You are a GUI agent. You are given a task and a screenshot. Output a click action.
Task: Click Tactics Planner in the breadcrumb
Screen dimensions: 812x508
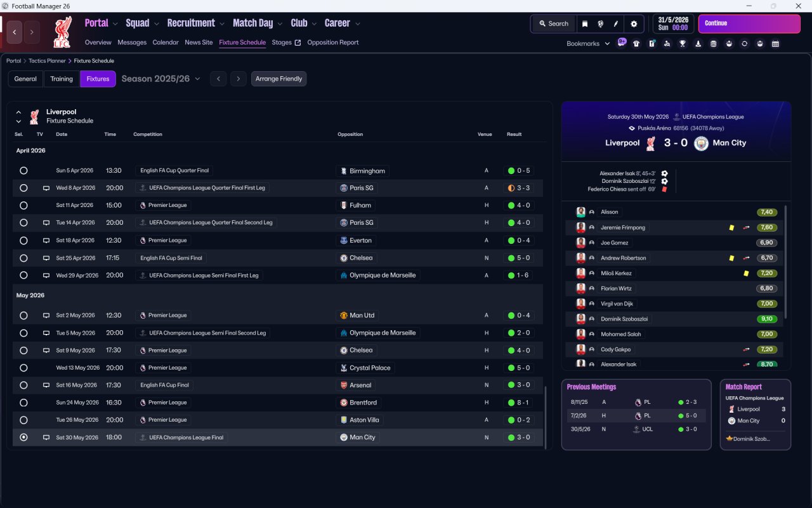coord(47,61)
